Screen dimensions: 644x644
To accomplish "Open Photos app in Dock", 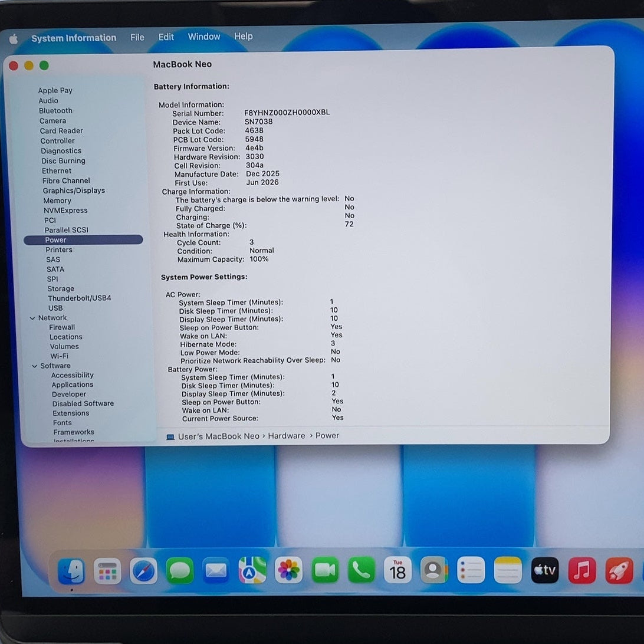I will (x=289, y=570).
